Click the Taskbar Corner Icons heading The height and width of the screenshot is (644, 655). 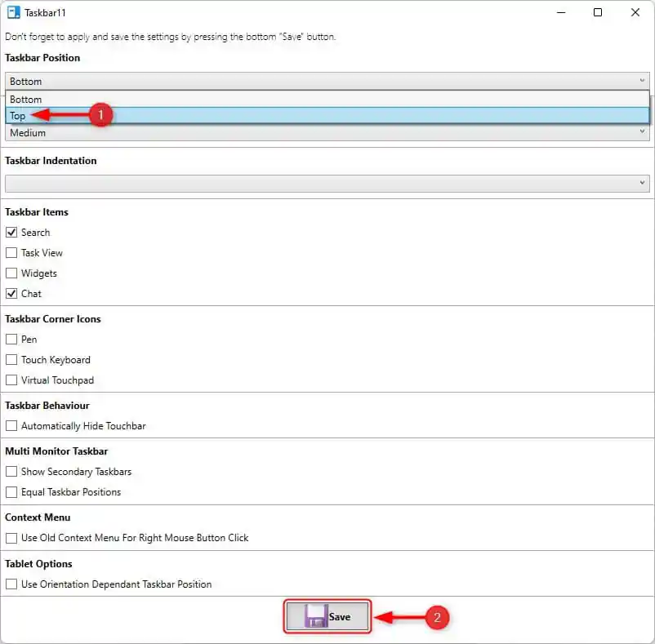[x=52, y=319]
